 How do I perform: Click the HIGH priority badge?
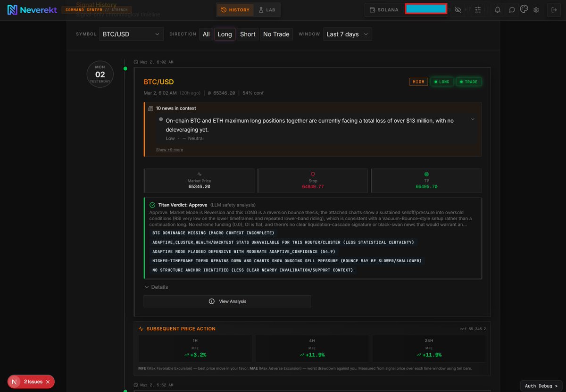pyautogui.click(x=418, y=82)
